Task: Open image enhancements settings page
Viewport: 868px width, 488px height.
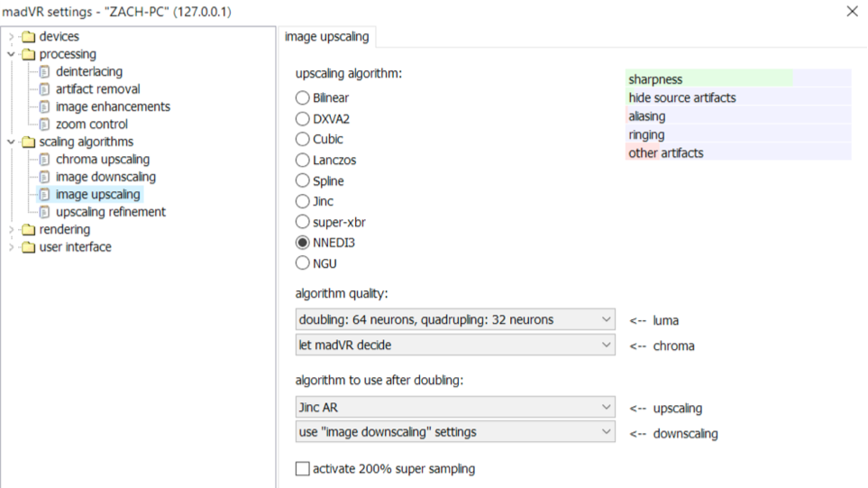Action: [x=113, y=106]
